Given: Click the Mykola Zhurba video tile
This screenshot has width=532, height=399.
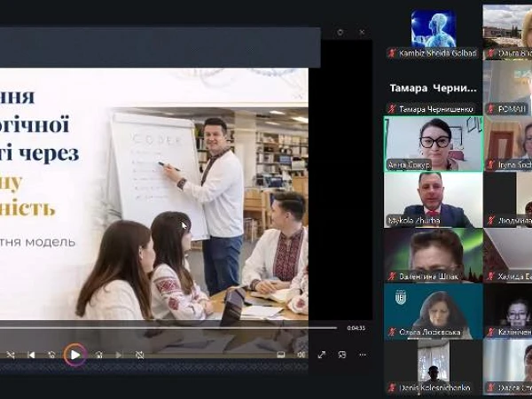Looking at the screenshot, I should 433,199.
